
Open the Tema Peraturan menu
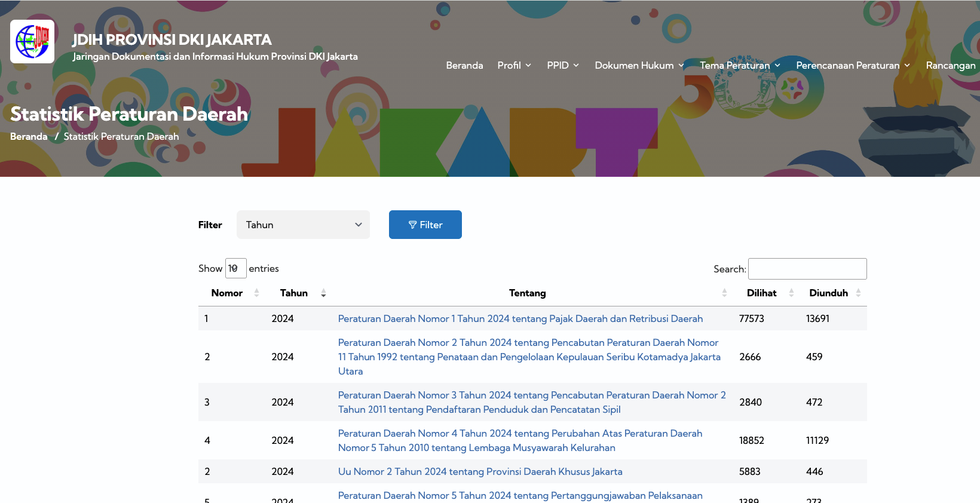point(740,65)
